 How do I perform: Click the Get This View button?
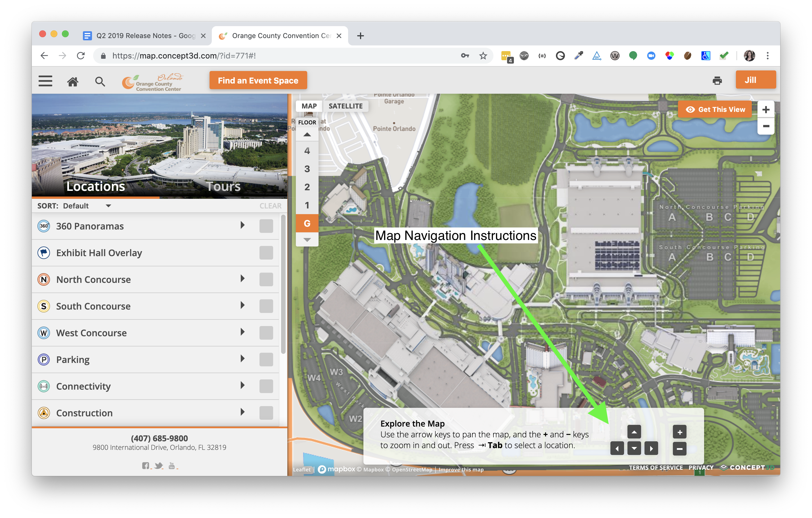tap(715, 109)
